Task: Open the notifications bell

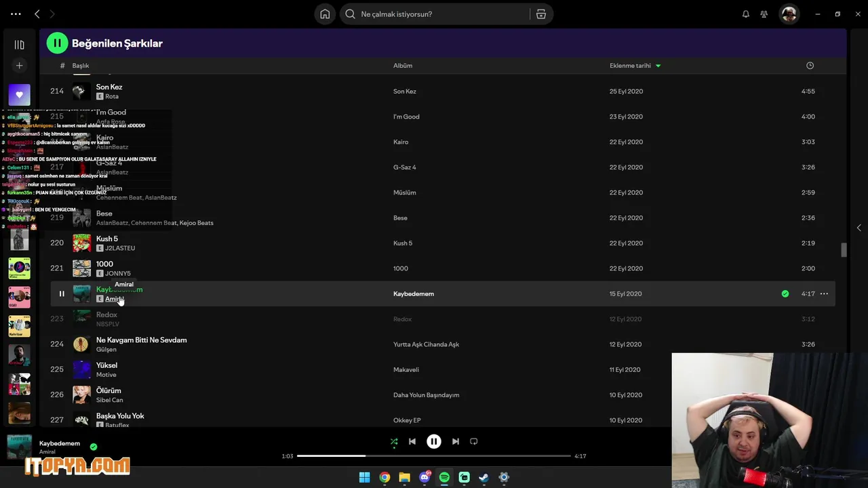Action: click(746, 14)
